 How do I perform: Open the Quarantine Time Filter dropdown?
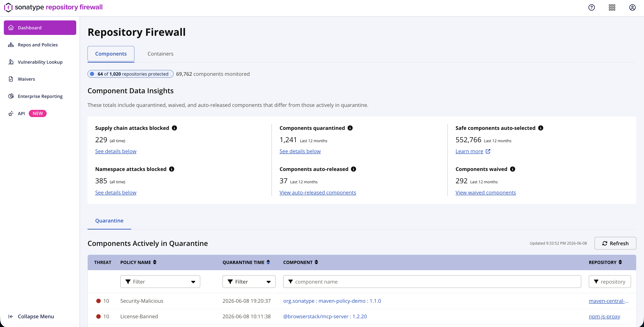(x=249, y=282)
